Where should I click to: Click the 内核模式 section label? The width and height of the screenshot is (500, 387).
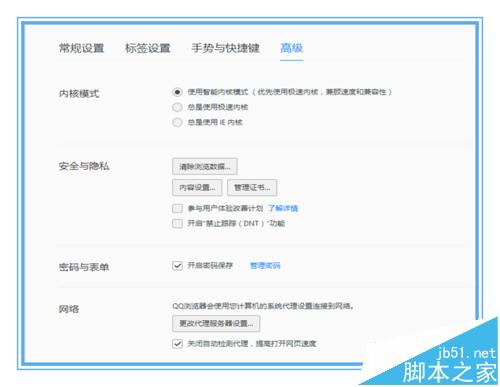[79, 93]
